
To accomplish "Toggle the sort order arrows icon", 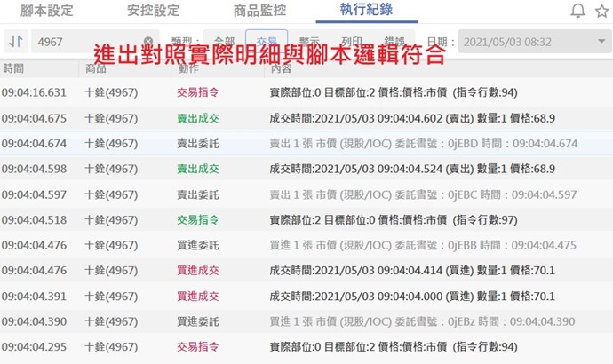I will (x=15, y=42).
